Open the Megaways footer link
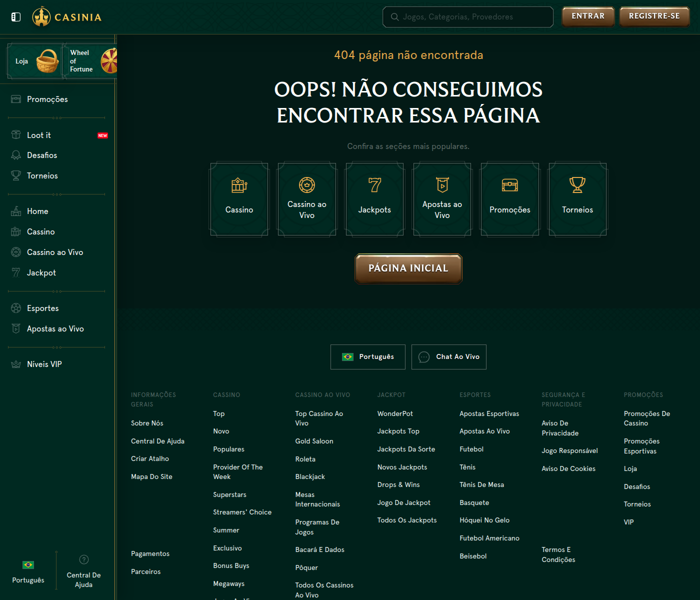The height and width of the screenshot is (600, 700). point(228,584)
